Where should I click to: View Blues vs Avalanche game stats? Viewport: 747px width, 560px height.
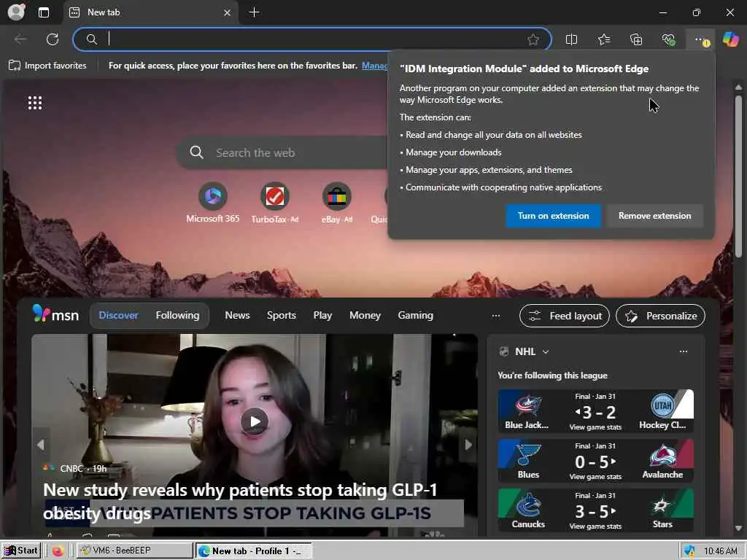coord(595,477)
